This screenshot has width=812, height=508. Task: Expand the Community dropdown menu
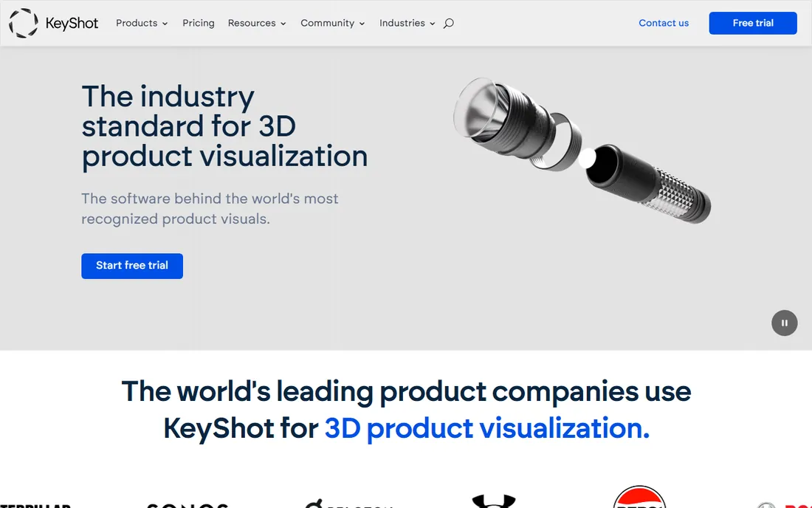pyautogui.click(x=332, y=24)
